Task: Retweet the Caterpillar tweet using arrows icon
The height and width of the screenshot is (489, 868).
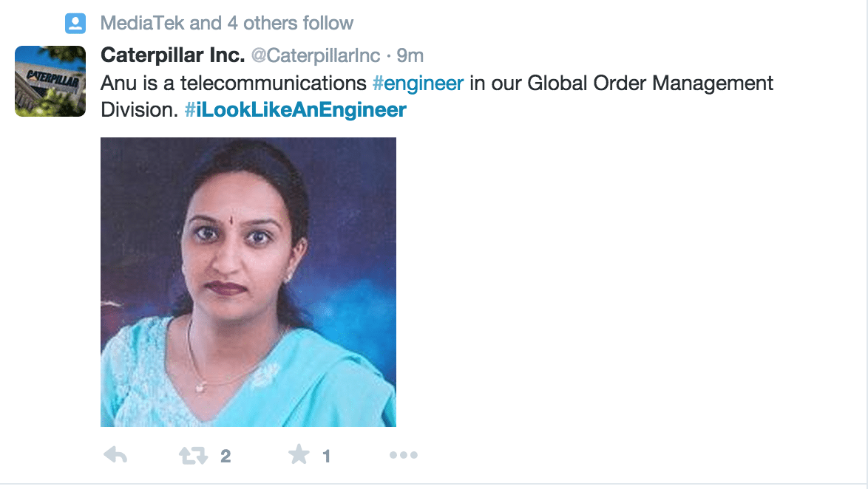Action: click(194, 456)
